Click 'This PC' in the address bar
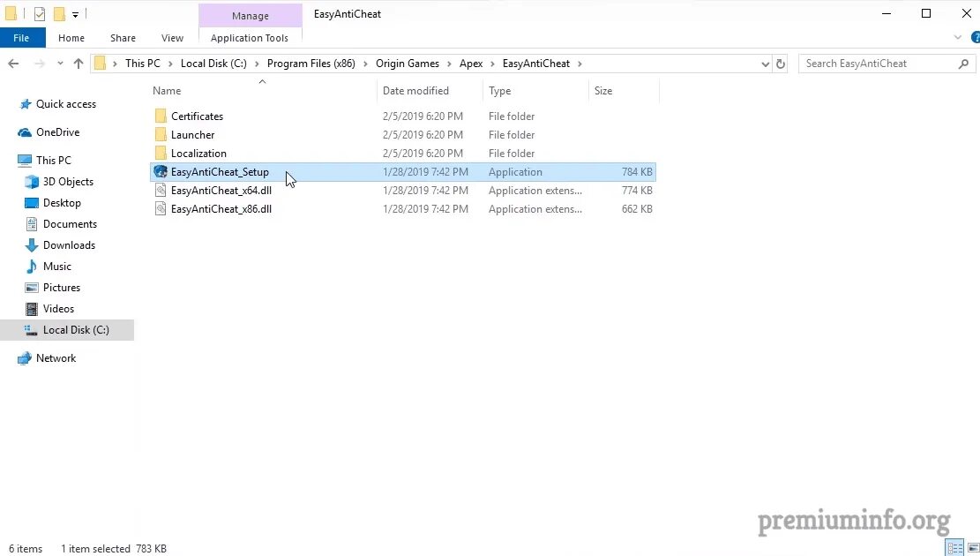The width and height of the screenshot is (980, 556). (x=143, y=64)
